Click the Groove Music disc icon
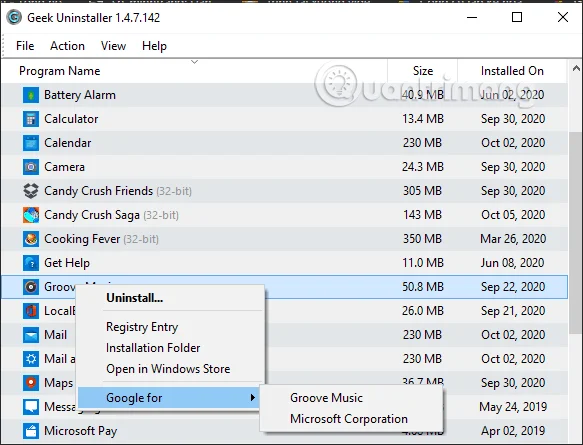 click(x=31, y=287)
